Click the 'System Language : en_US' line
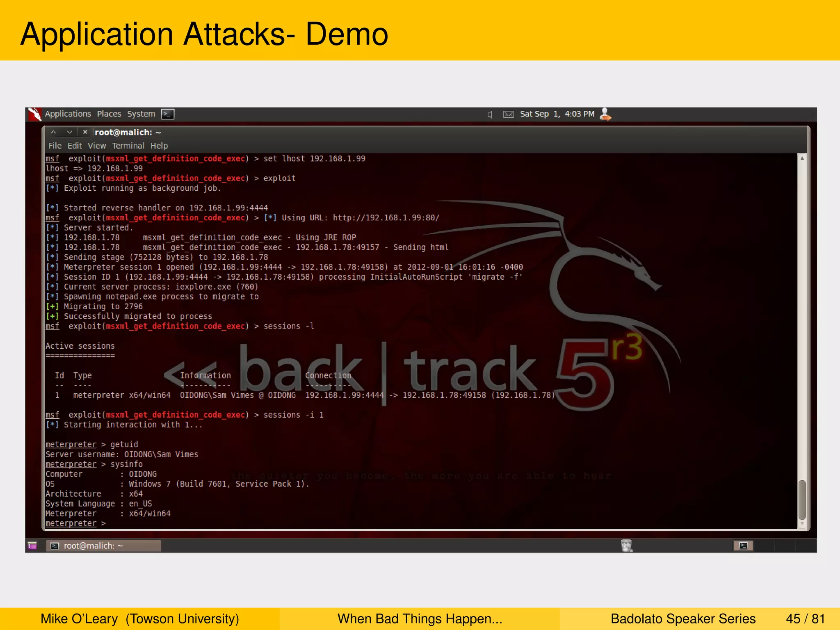The height and width of the screenshot is (630, 840). [x=98, y=503]
